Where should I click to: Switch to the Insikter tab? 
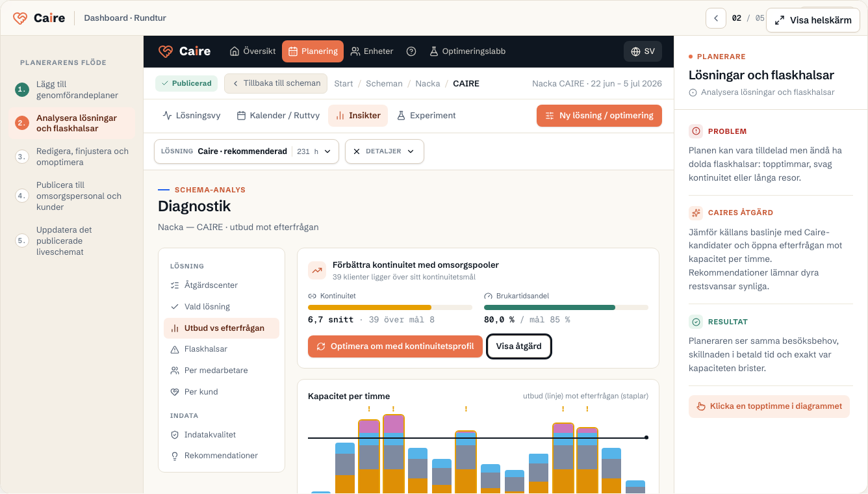point(358,116)
